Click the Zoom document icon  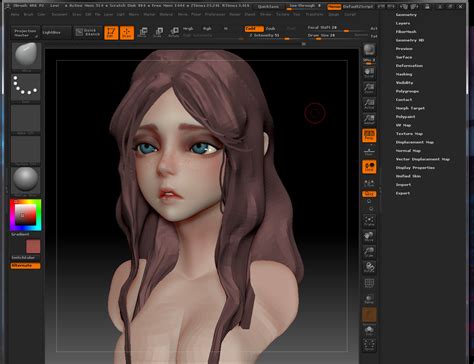(369, 89)
